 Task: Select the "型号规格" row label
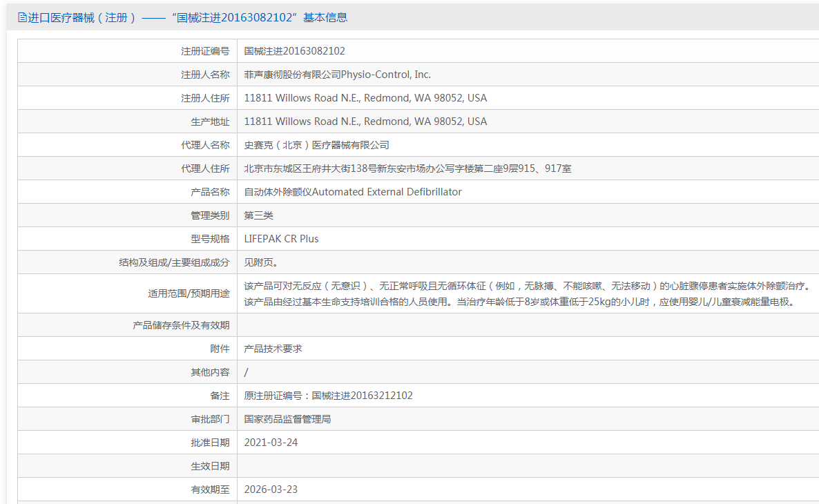point(210,239)
